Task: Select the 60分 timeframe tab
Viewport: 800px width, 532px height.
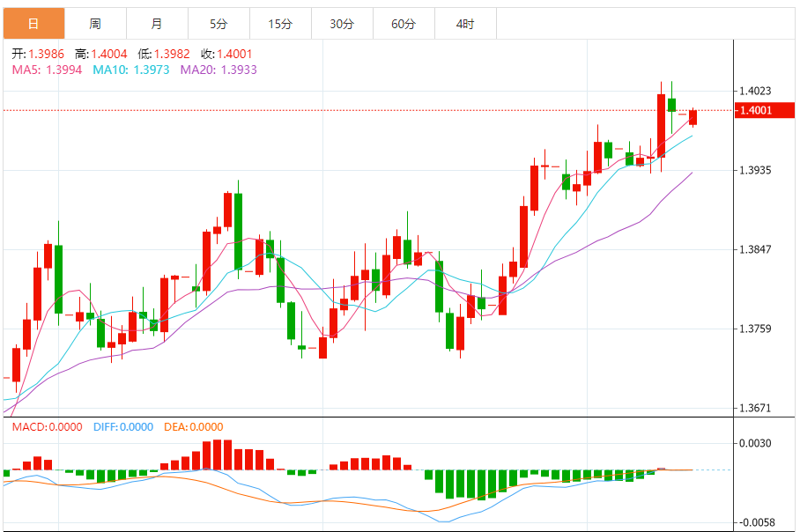Action: pyautogui.click(x=404, y=24)
